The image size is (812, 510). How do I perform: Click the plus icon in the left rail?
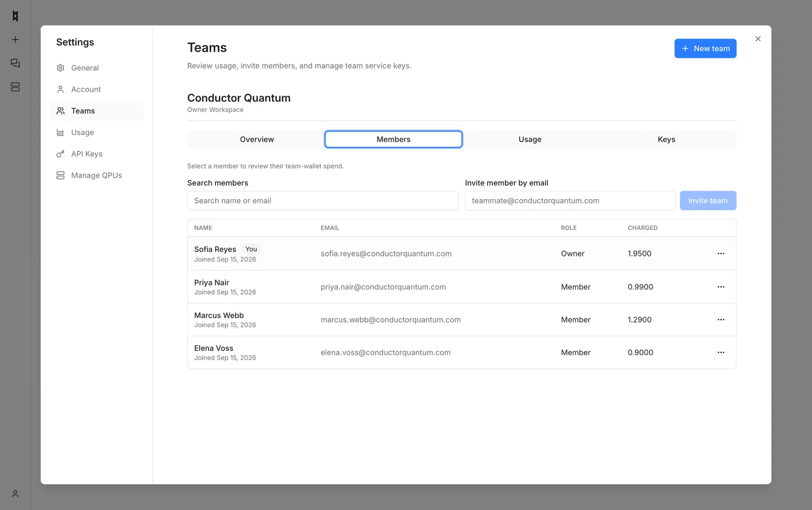click(x=15, y=40)
